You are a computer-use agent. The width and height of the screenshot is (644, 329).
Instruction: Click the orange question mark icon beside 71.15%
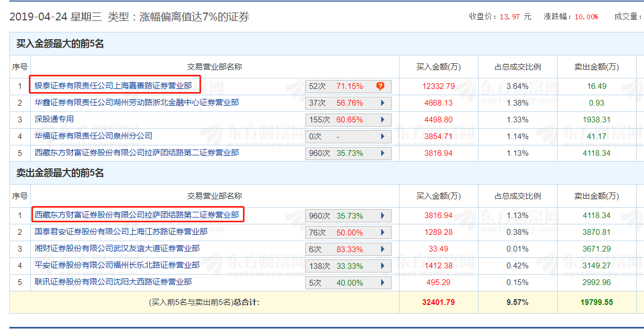[381, 86]
